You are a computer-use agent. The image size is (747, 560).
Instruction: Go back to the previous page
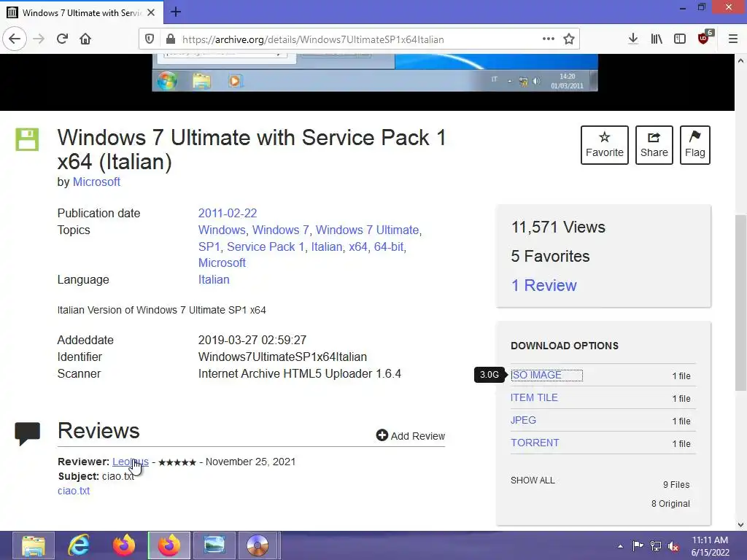[15, 39]
